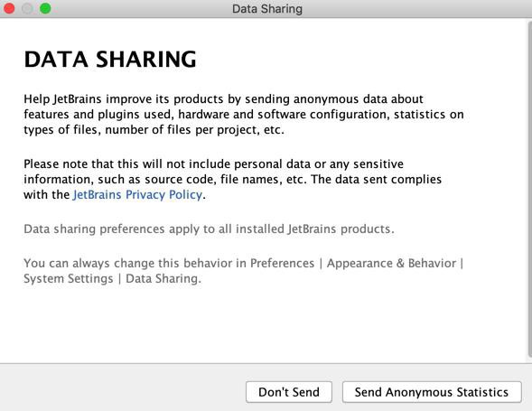Screen dimensions: 532x411
Task: Click the vertical scrollbar on the right edge
Action: coord(529,190)
